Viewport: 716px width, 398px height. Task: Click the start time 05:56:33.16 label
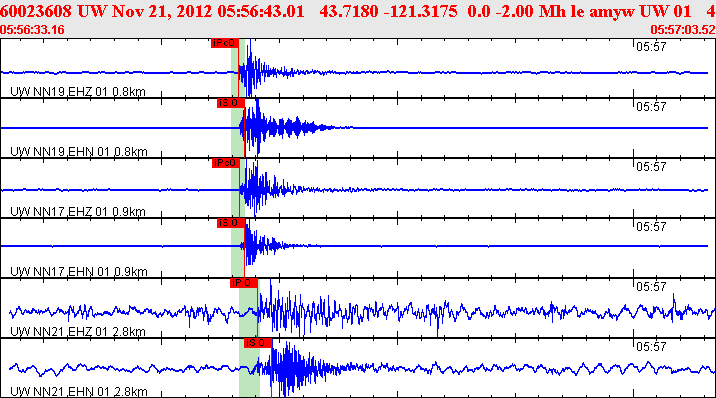click(32, 30)
